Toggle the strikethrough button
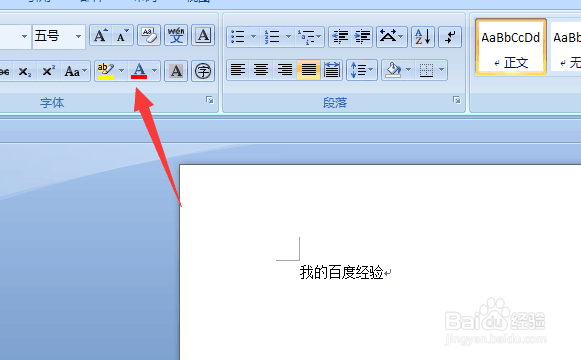Image resolution: width=581 pixels, height=360 pixels. click(x=5, y=71)
